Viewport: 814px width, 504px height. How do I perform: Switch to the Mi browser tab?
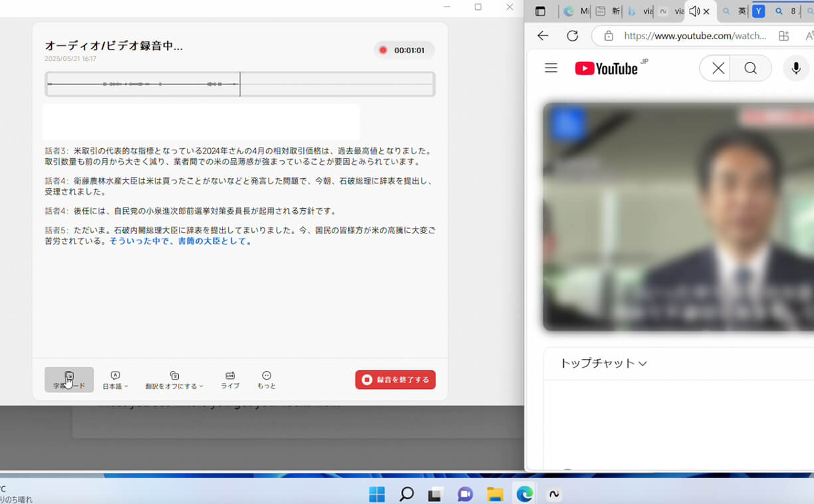(x=576, y=11)
